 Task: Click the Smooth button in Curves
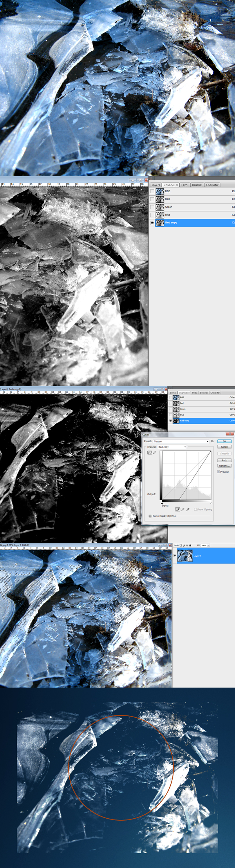pyautogui.click(x=224, y=454)
